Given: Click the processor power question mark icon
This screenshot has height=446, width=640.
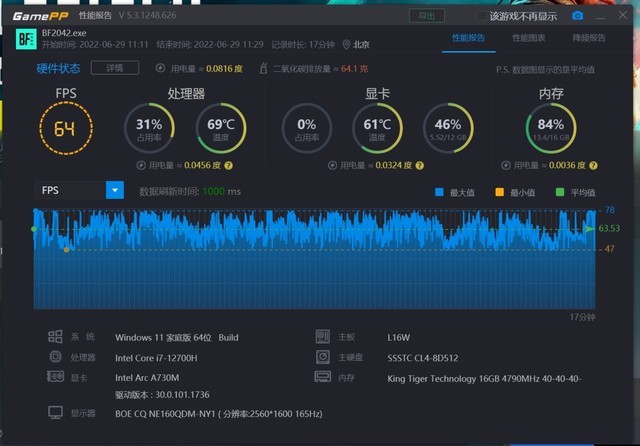Looking at the screenshot, I should pyautogui.click(x=229, y=165).
